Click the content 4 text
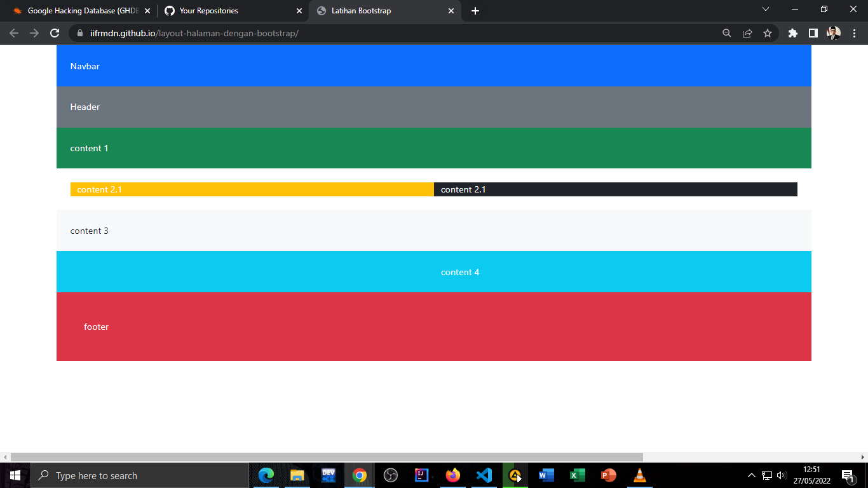The width and height of the screenshot is (868, 488). pos(460,272)
